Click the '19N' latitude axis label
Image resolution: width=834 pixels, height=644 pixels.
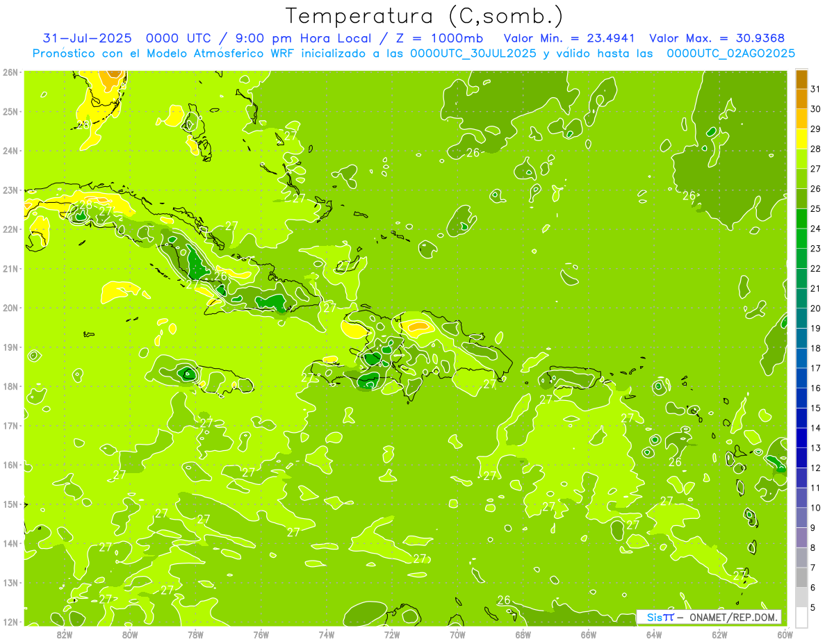10,347
